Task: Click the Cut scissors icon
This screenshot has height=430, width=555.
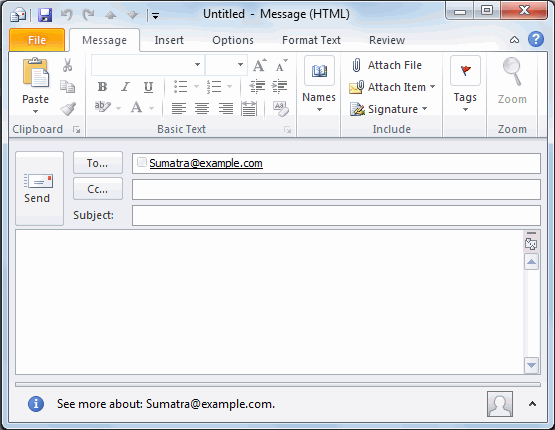Action: (x=67, y=65)
